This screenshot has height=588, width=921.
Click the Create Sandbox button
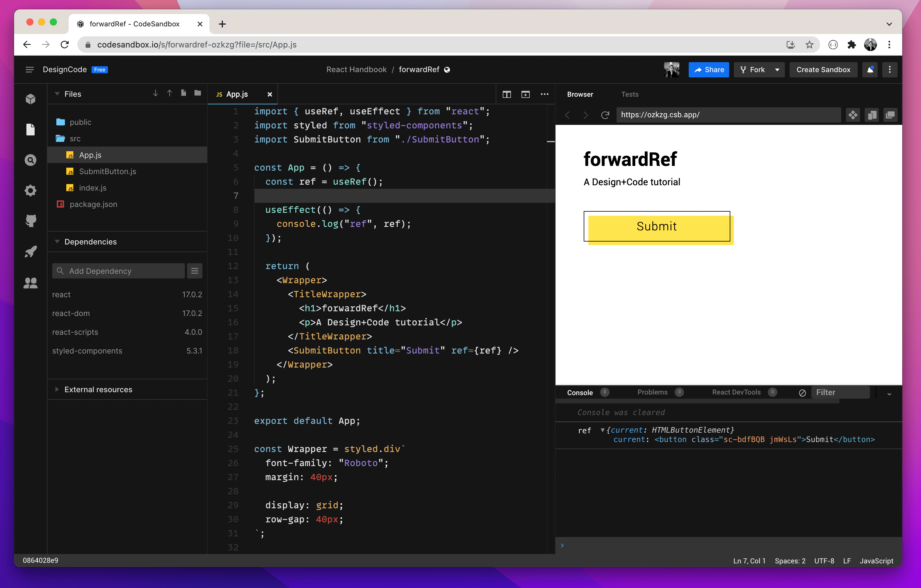pyautogui.click(x=823, y=69)
